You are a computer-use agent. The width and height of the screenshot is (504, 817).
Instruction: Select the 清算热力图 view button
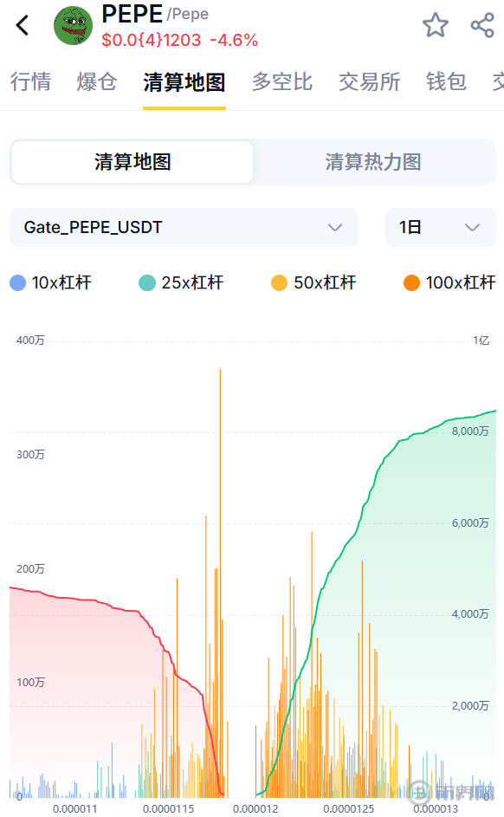[x=373, y=161]
